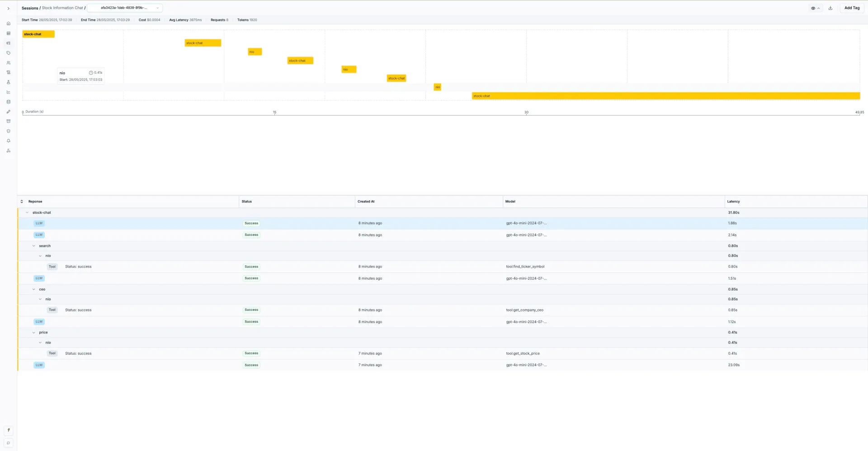Select the LLM row with 1.12s latency
868x451 pixels.
pos(443,322)
